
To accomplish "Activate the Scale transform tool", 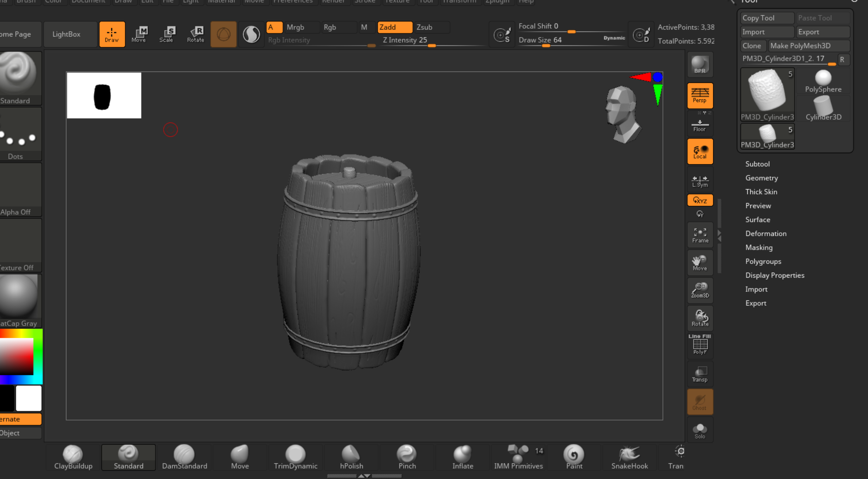I will click(167, 34).
